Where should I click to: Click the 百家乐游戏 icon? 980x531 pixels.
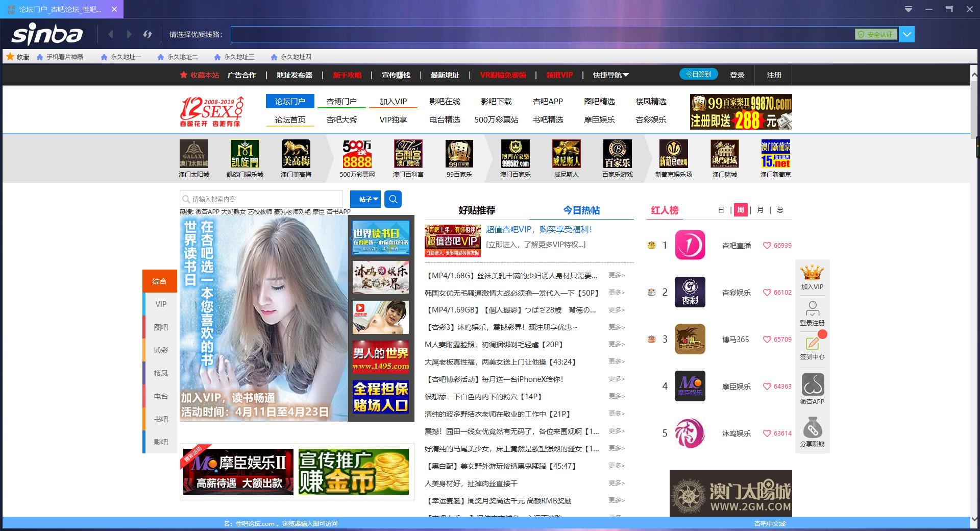[618, 154]
